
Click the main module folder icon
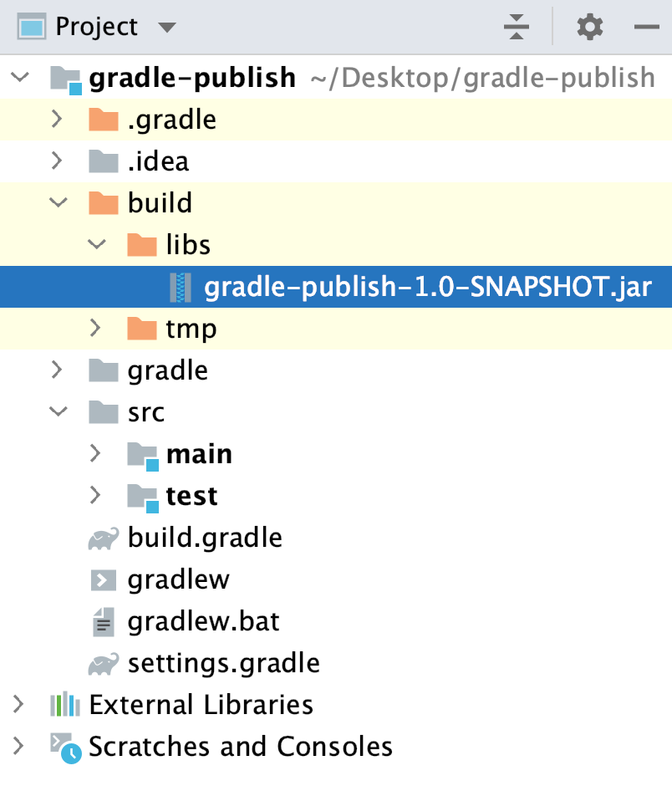pyautogui.click(x=143, y=457)
